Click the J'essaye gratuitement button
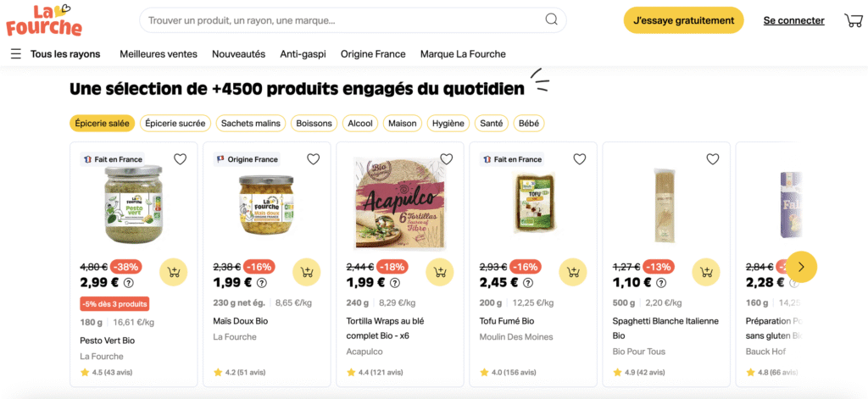 [x=683, y=20]
